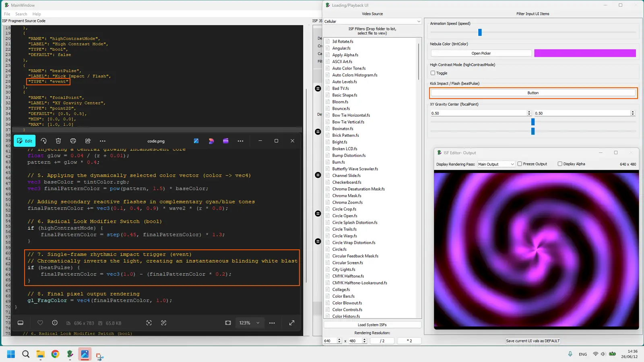The height and width of the screenshot is (362, 644).
Task: Enable the Display Alpha checkbox
Action: coord(560,164)
